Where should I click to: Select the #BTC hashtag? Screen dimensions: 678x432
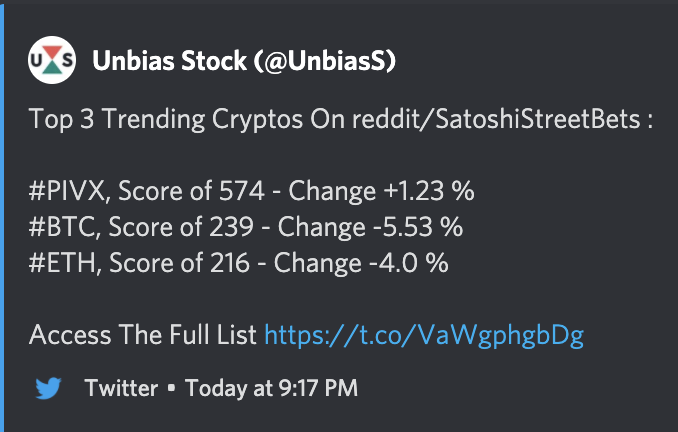pyautogui.click(x=62, y=227)
